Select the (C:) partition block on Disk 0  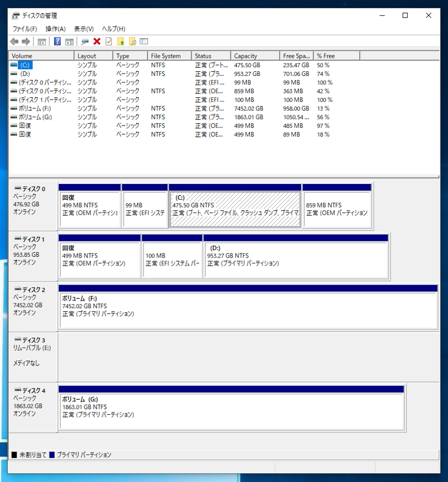(235, 209)
